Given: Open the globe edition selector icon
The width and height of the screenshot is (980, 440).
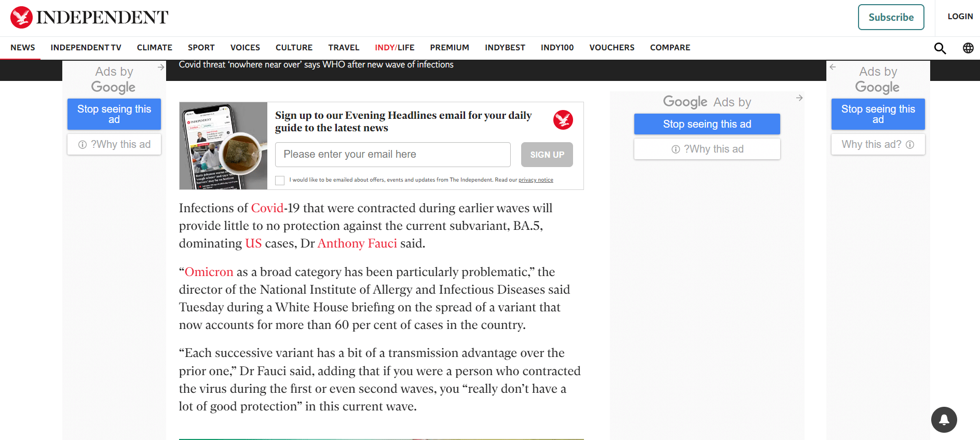Looking at the screenshot, I should click(968, 48).
